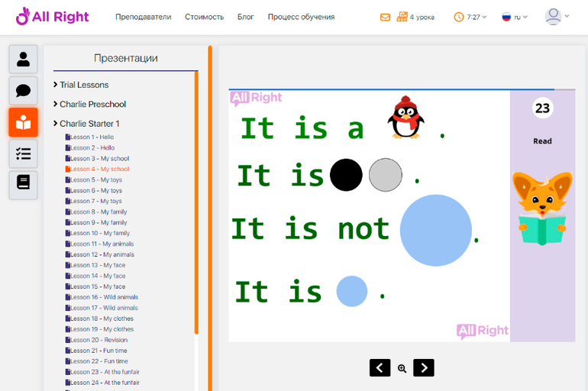Click the 4 урока lessons balance
The height and width of the screenshot is (391, 588).
click(415, 17)
